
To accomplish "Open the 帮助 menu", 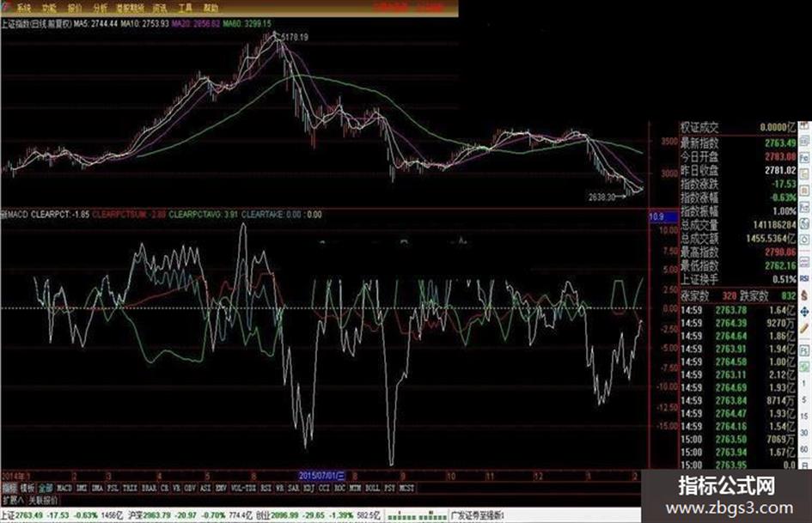I will tap(211, 8).
